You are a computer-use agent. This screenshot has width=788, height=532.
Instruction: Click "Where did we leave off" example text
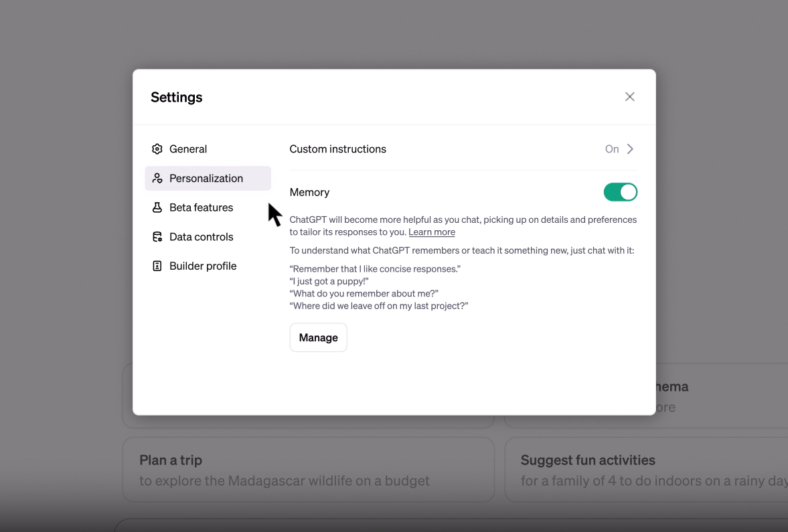[x=379, y=306]
